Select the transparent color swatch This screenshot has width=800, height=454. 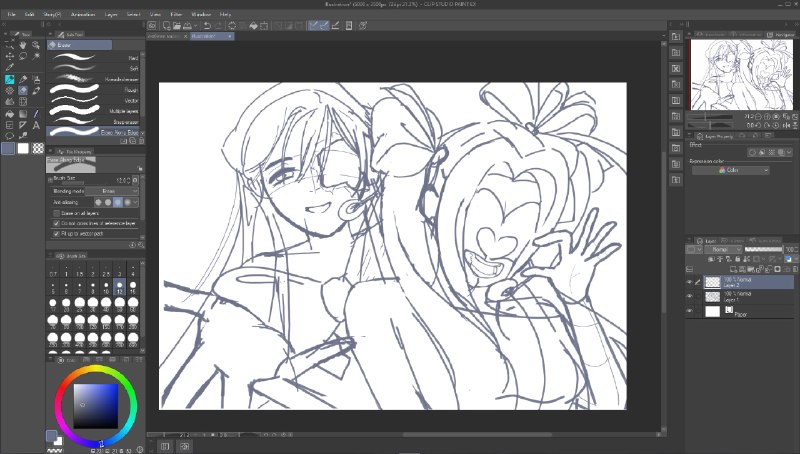[38, 148]
